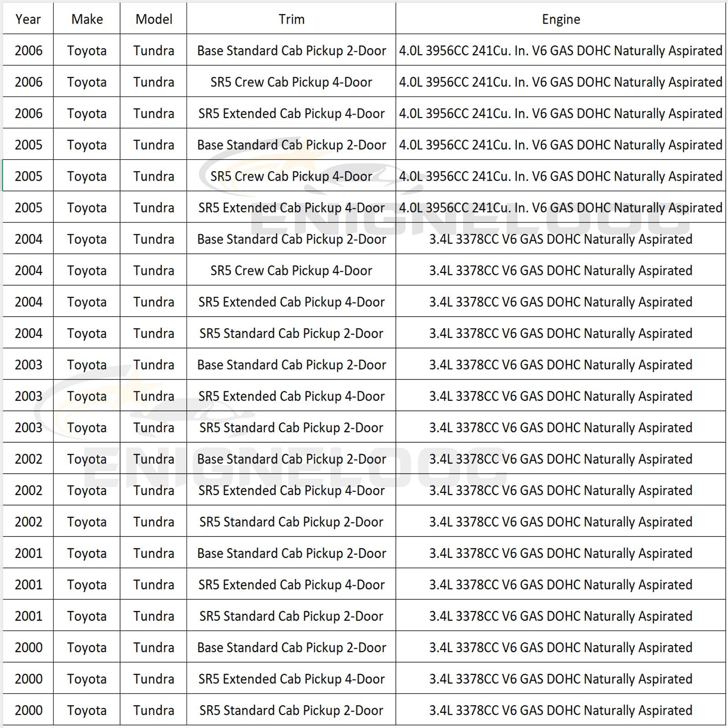The image size is (728, 728).
Task: Select "Tundra" in the 2002 Base Standard Cab row
Action: coord(154,458)
